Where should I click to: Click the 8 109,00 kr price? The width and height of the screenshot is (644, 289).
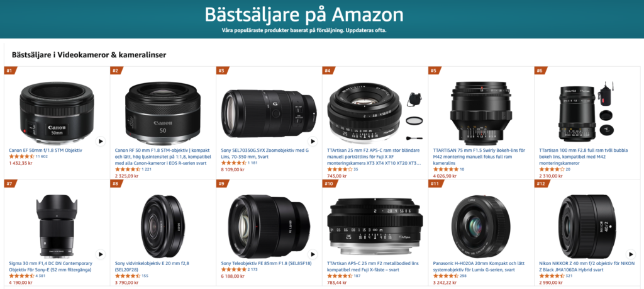point(233,169)
